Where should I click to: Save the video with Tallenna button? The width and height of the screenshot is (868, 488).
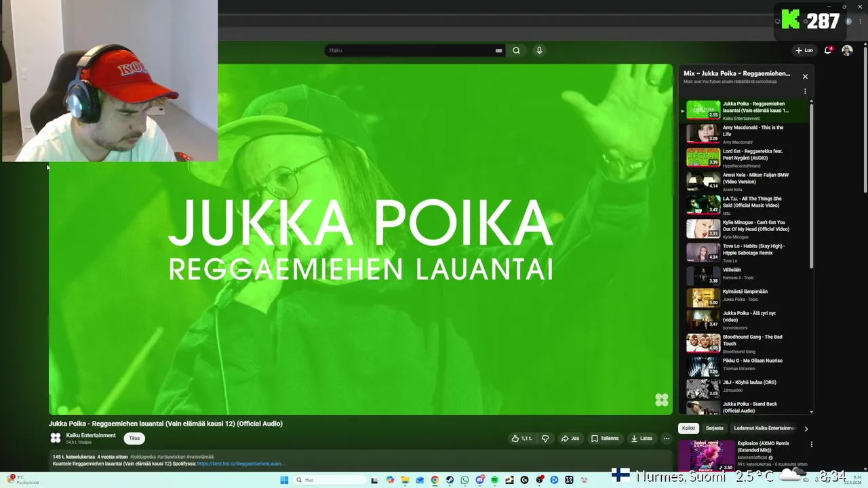(605, 439)
